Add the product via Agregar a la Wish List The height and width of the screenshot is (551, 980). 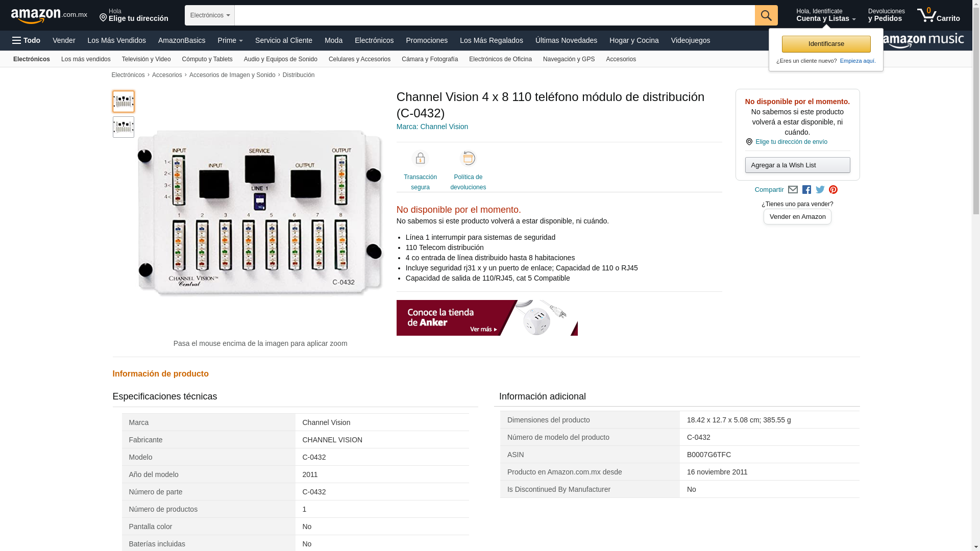[797, 165]
